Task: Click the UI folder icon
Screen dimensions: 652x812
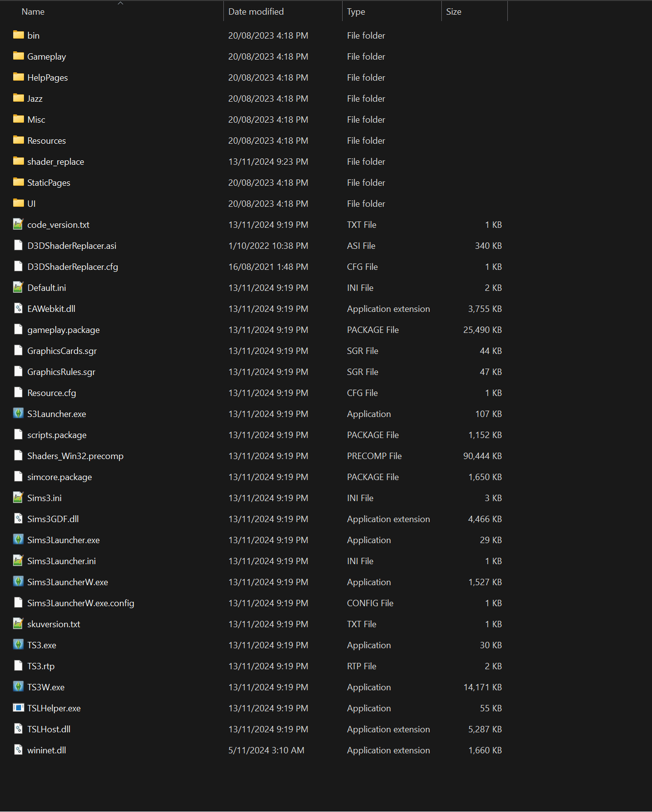Action: click(x=19, y=203)
